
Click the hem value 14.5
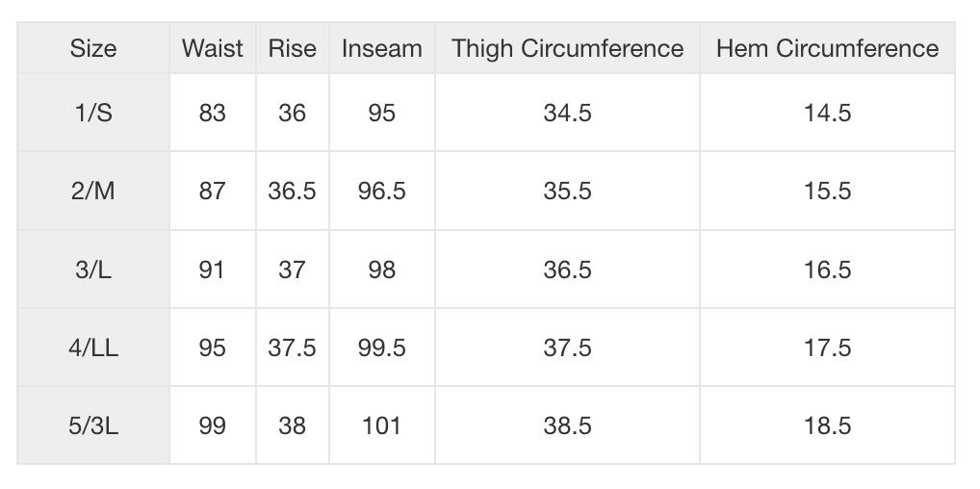828,114
